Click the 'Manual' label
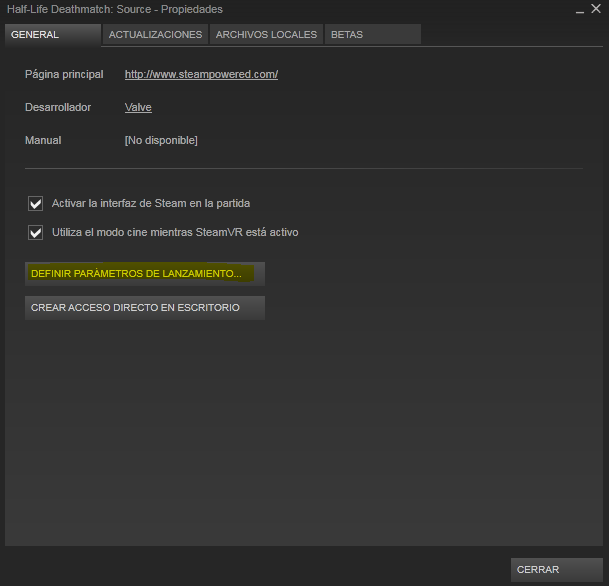This screenshot has height=586, width=609. pyautogui.click(x=43, y=140)
